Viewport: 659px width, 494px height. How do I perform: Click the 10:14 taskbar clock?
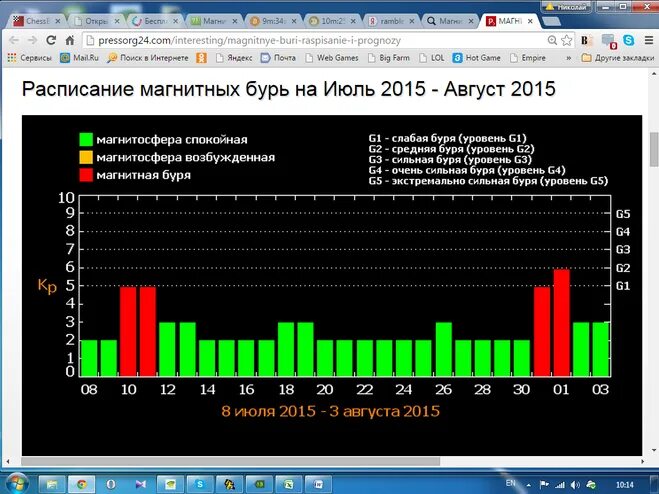(x=625, y=485)
